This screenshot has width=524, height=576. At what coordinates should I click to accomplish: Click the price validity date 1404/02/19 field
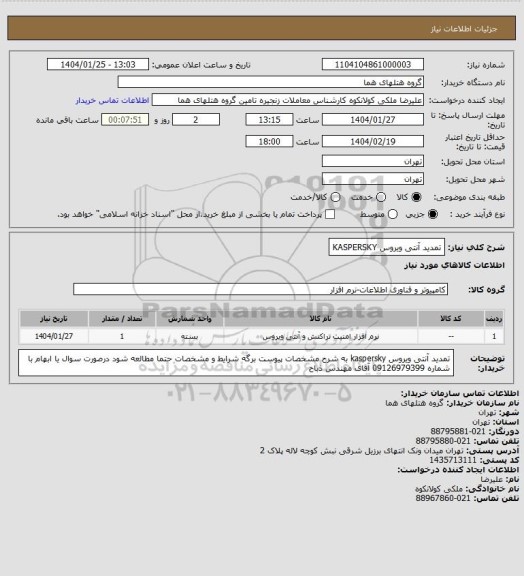(373, 141)
